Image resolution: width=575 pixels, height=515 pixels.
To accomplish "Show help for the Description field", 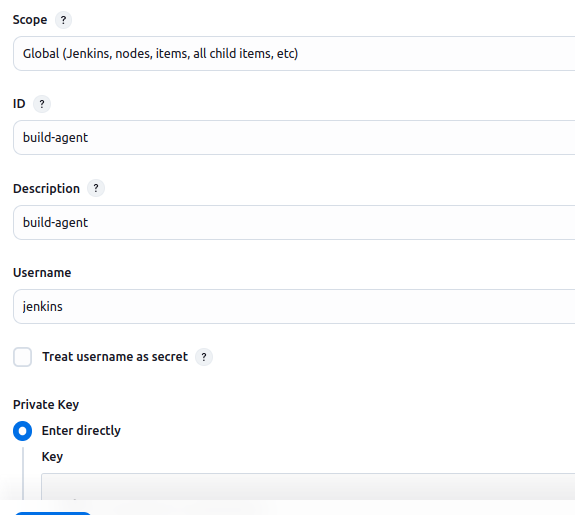I will pyautogui.click(x=96, y=188).
